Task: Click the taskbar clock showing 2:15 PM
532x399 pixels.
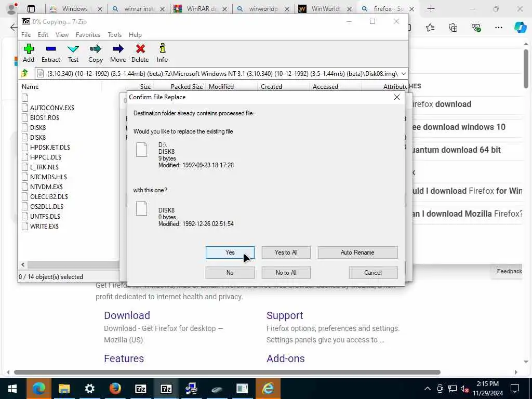Action: [487, 389]
